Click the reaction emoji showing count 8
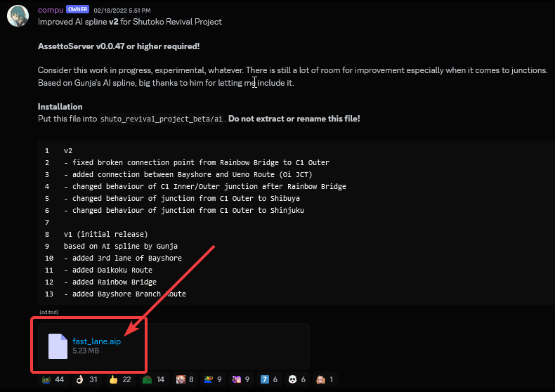 [185, 379]
